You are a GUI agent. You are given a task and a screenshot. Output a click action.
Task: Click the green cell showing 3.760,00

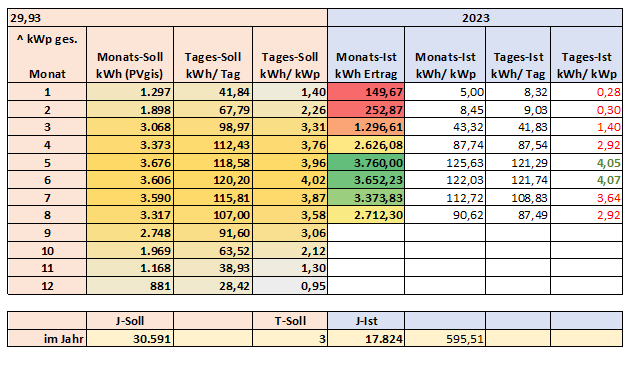pyautogui.click(x=366, y=163)
